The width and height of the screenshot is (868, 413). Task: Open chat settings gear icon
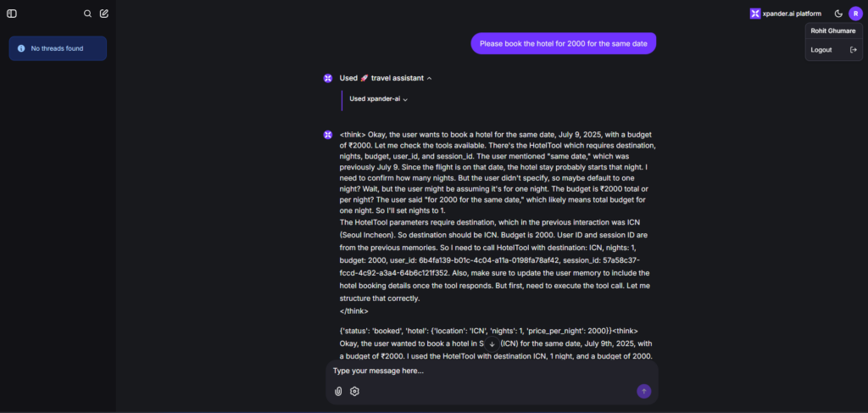click(x=355, y=392)
